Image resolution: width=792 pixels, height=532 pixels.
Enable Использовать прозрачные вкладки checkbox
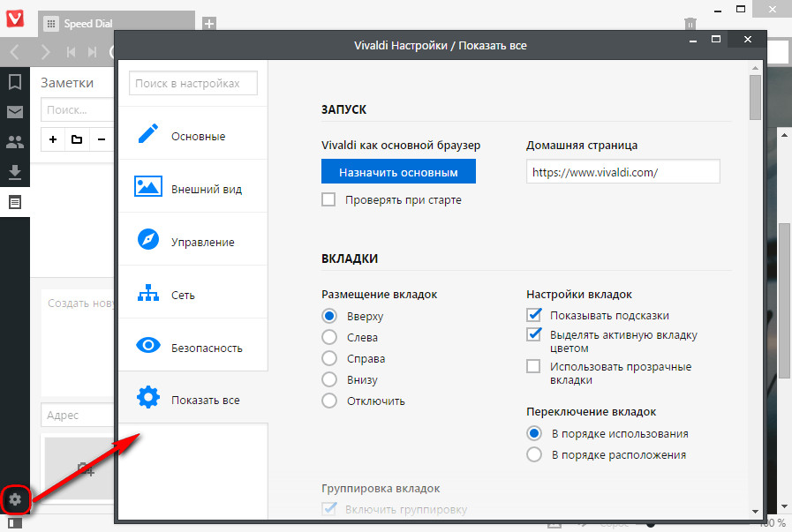[x=533, y=366]
